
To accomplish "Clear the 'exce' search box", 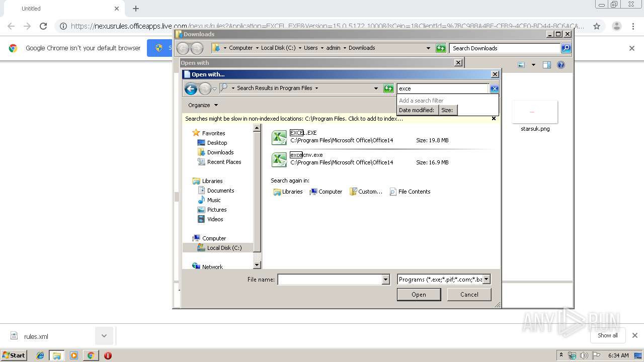I will tap(494, 88).
